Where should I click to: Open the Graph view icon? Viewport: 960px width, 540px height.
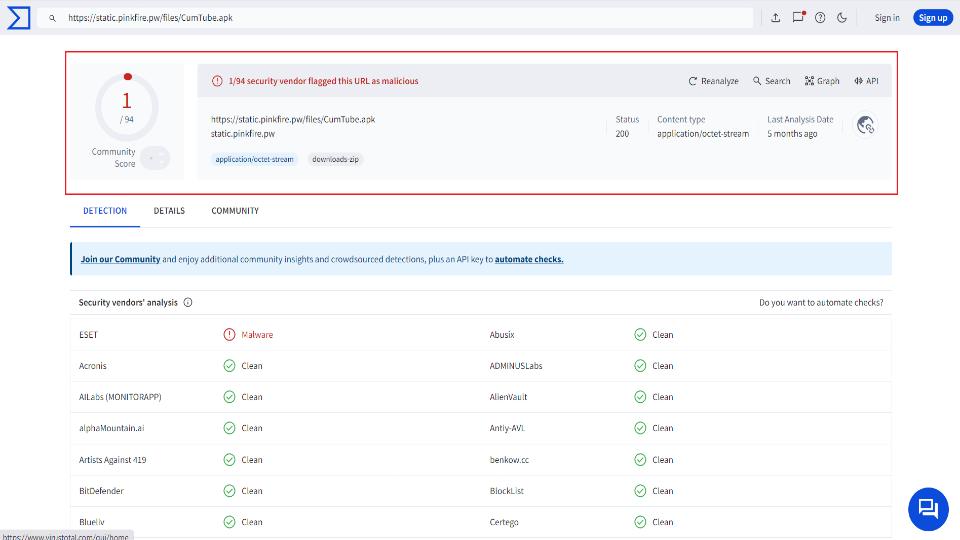(x=822, y=81)
